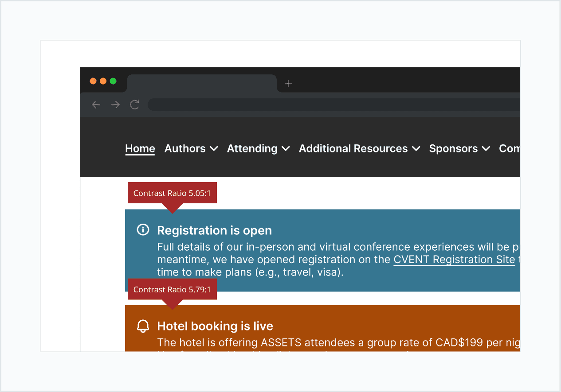The height and width of the screenshot is (392, 561).
Task: Click the browser forward arrow
Action: pyautogui.click(x=115, y=105)
